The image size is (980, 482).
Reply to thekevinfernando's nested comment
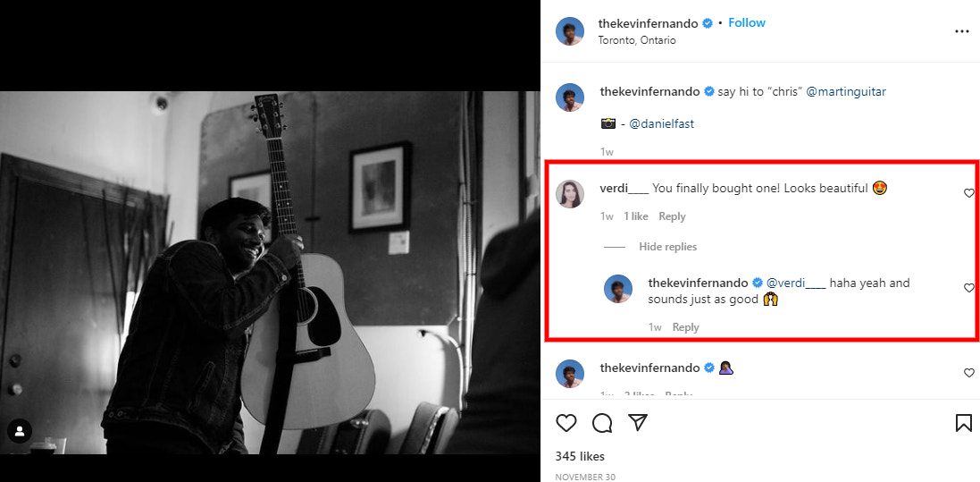coord(685,327)
